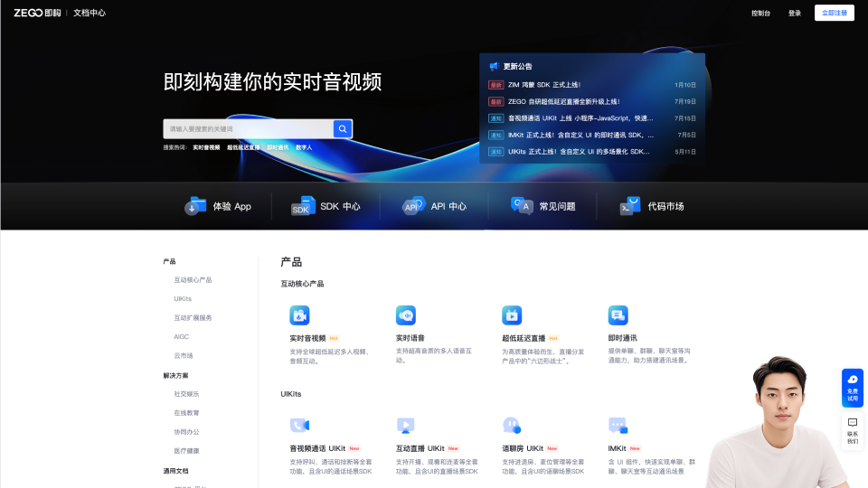Open the 实时语音 product icon
This screenshot has width=868, height=488.
406,315
